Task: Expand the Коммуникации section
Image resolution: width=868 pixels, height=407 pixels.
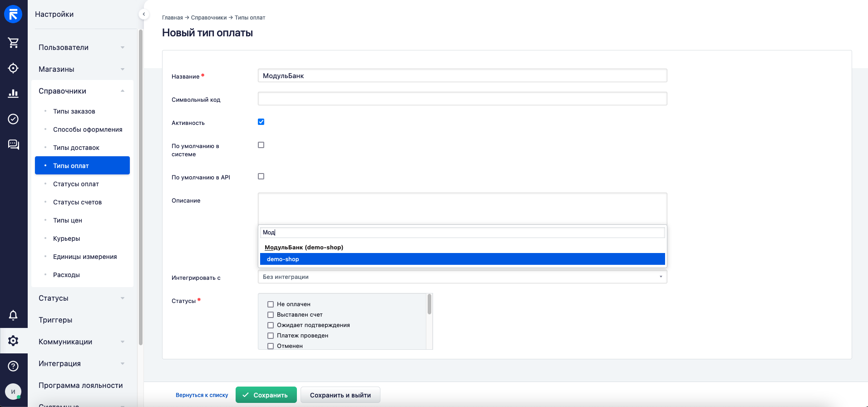Action: coord(82,342)
